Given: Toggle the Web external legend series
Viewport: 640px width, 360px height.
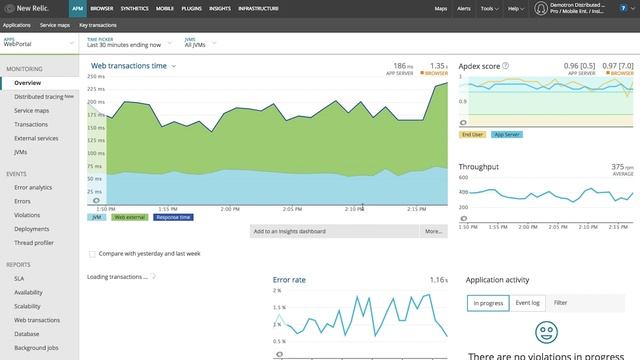Looking at the screenshot, I should (x=130, y=217).
